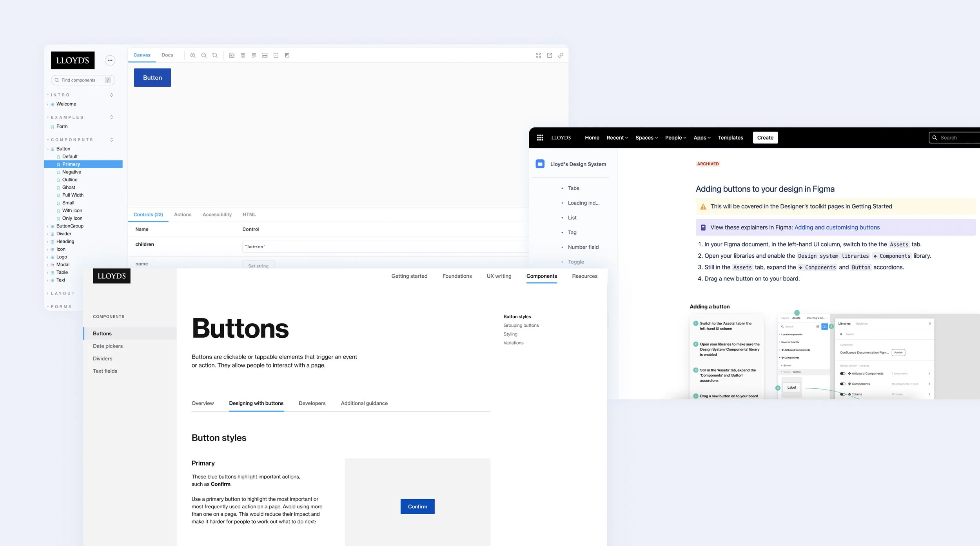The width and height of the screenshot is (980, 546).
Task: Toggle the outlines icon in canvas toolbar
Action: [276, 55]
